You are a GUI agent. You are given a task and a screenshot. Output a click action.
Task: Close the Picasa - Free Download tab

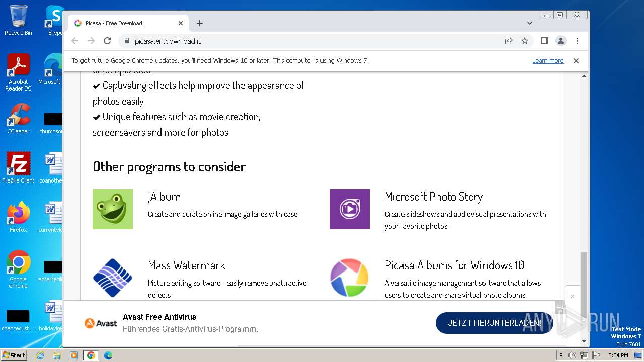(181, 23)
